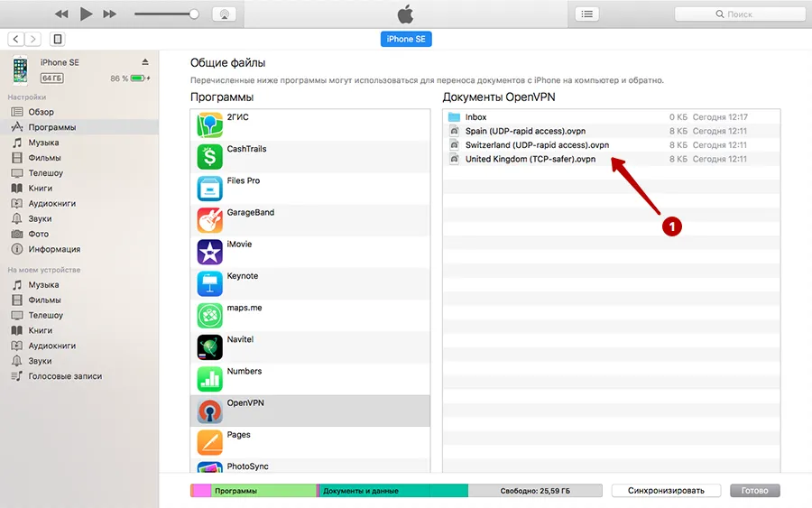This screenshot has width=812, height=508.
Task: Open Фото in the sidebar
Action: (x=79, y=234)
